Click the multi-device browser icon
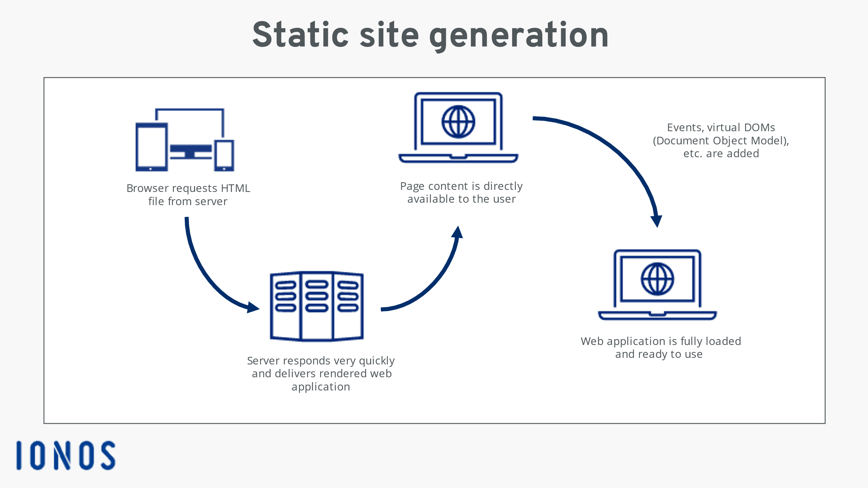This screenshot has height=488, width=868. tap(185, 140)
